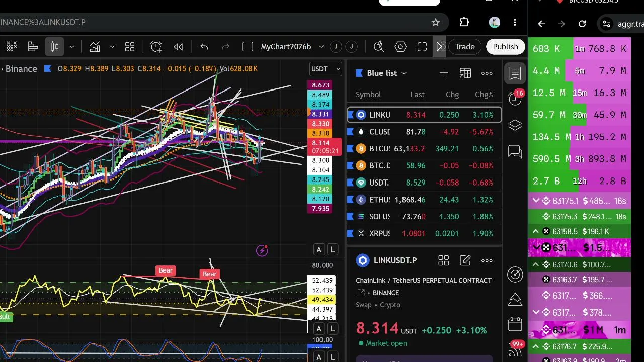Enter fullscreen mode on the chart
Image resolution: width=644 pixels, height=362 pixels.
[x=422, y=47]
